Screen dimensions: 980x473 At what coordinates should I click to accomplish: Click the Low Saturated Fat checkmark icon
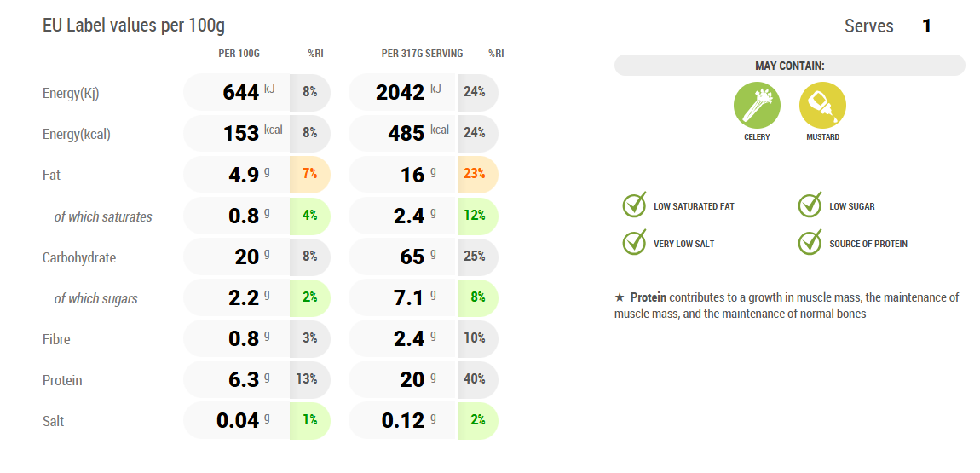[635, 205]
